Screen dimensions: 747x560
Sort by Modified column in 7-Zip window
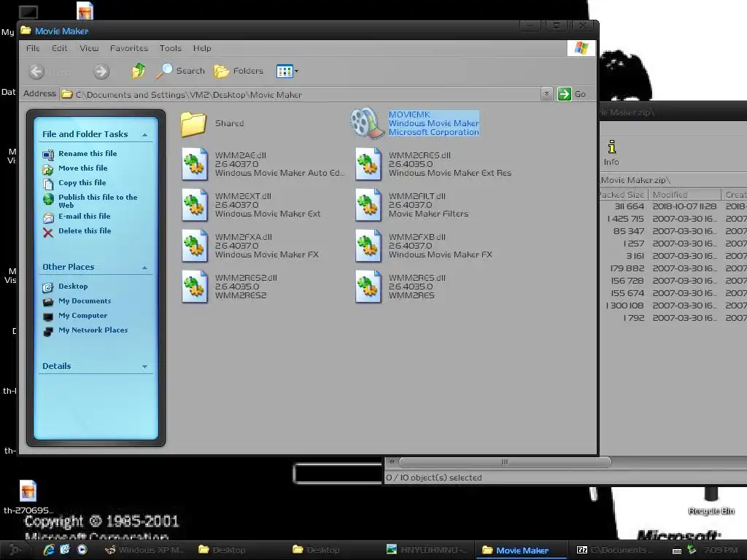pyautogui.click(x=684, y=194)
